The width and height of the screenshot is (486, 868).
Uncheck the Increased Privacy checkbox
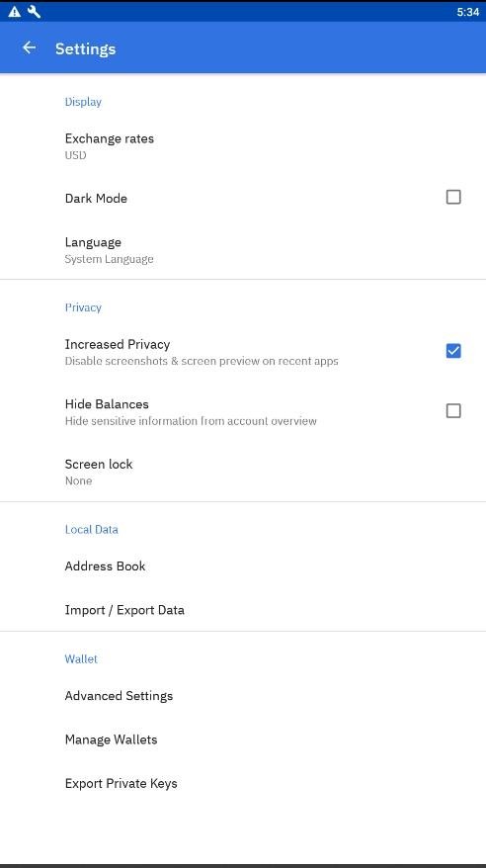(x=452, y=351)
